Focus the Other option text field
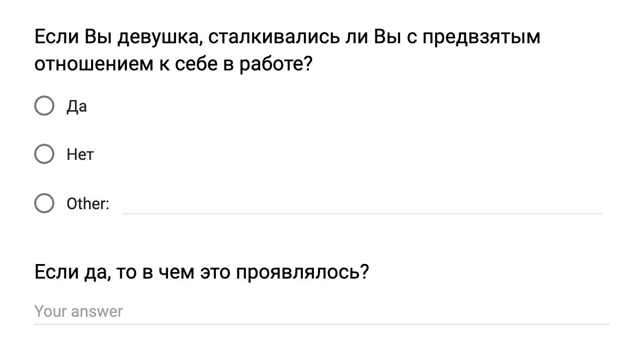 [x=361, y=204]
